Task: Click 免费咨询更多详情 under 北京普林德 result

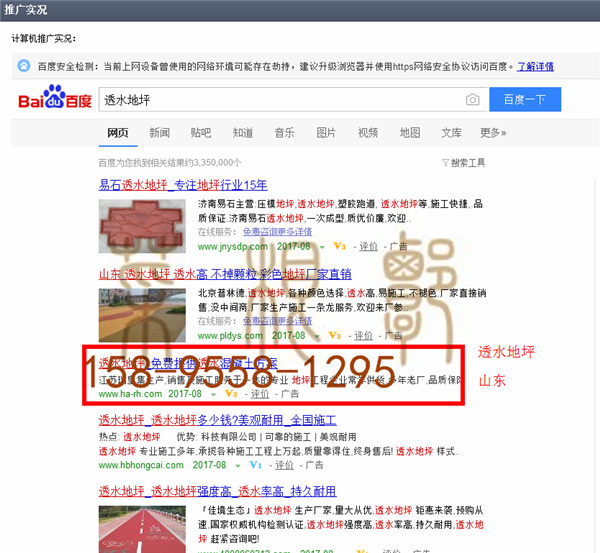Action: (x=277, y=321)
